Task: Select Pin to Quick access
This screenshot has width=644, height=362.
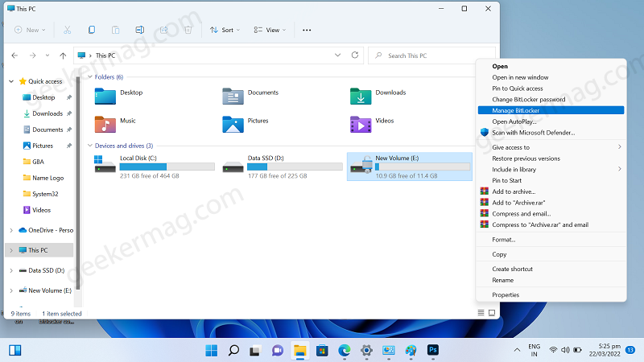Action: pyautogui.click(x=551, y=88)
